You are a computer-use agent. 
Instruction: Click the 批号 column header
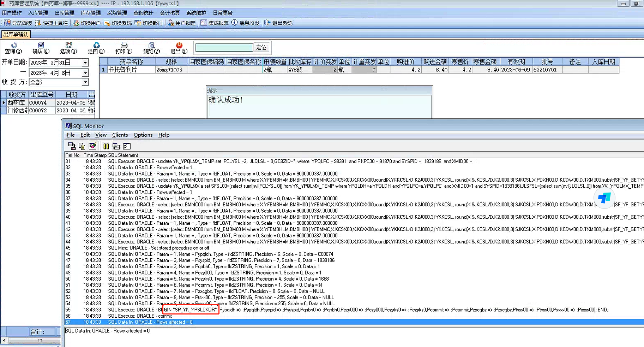point(547,62)
